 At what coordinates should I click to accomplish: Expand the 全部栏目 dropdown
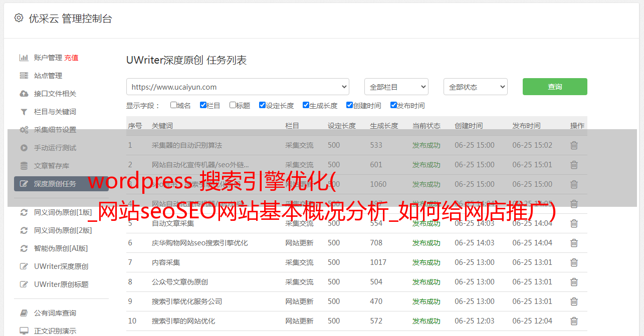click(x=396, y=87)
